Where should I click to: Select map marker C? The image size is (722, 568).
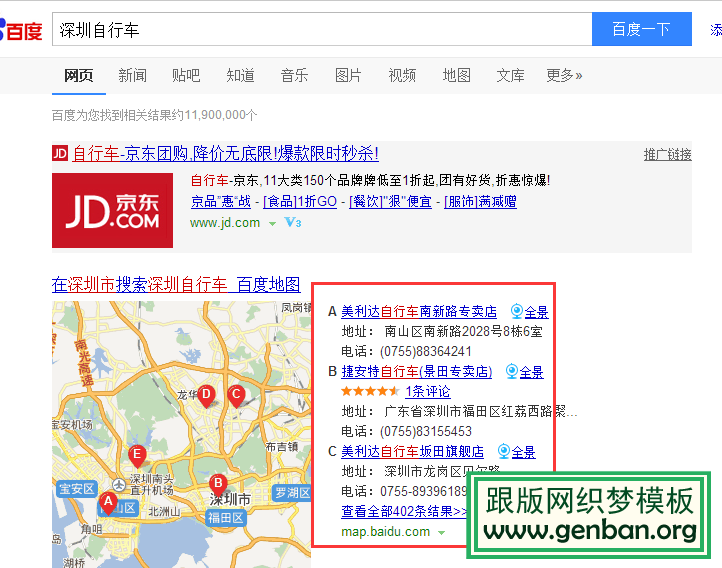coord(236,396)
